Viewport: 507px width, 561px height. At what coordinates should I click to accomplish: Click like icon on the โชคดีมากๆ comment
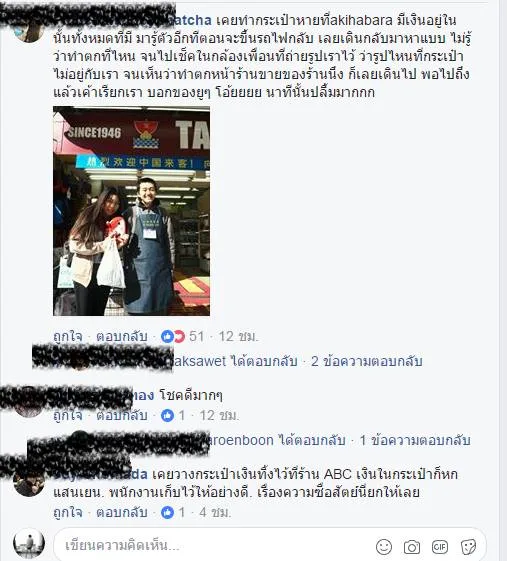pyautogui.click(x=167, y=415)
